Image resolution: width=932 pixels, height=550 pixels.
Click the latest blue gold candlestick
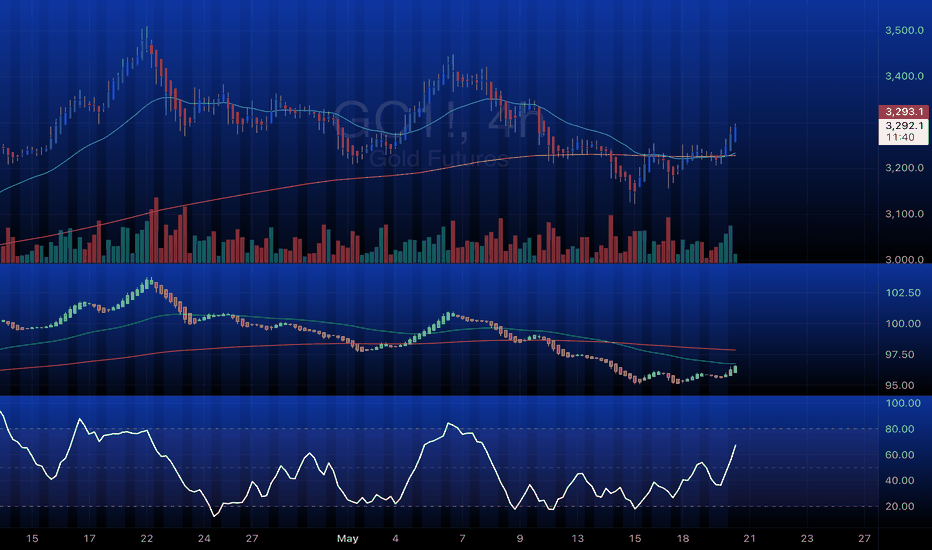tap(735, 133)
